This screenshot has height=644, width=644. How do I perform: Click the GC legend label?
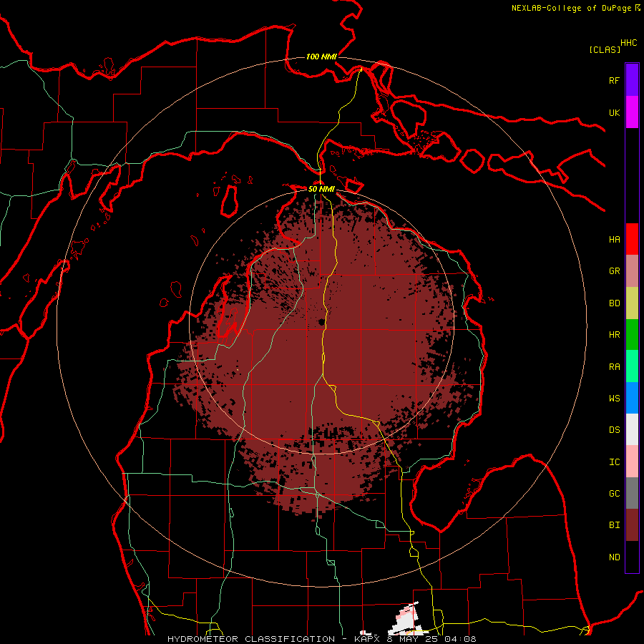pos(615,494)
